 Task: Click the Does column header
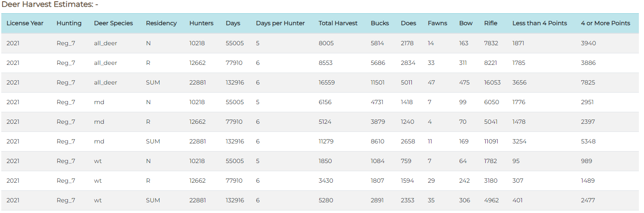(408, 23)
